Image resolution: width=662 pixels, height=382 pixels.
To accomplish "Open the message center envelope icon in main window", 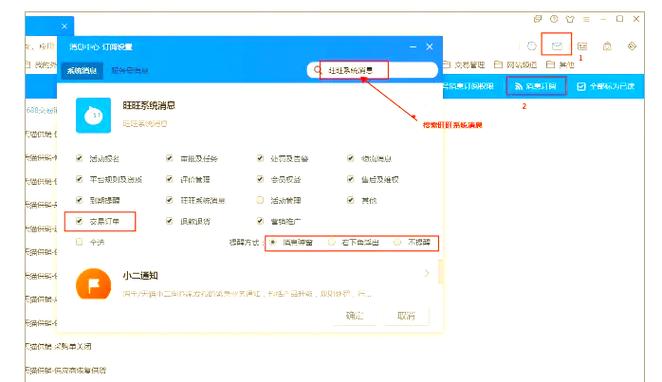I will 556,45.
